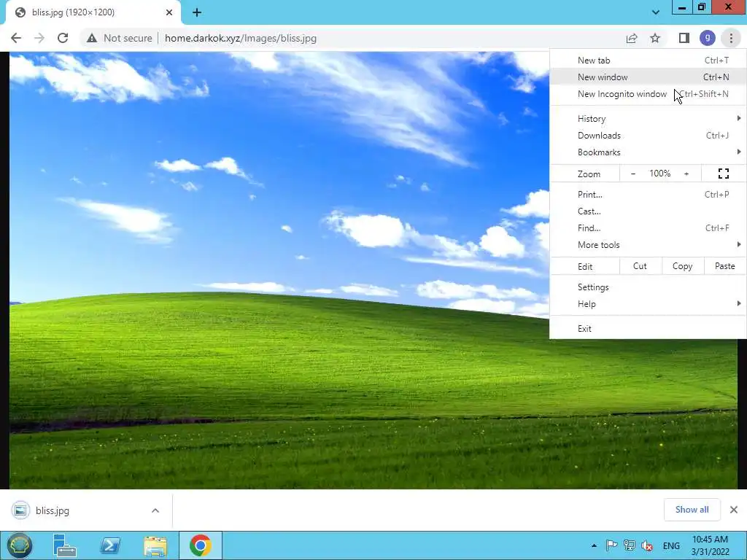The width and height of the screenshot is (747, 560).
Task: Open the Google profile avatar
Action: (708, 38)
